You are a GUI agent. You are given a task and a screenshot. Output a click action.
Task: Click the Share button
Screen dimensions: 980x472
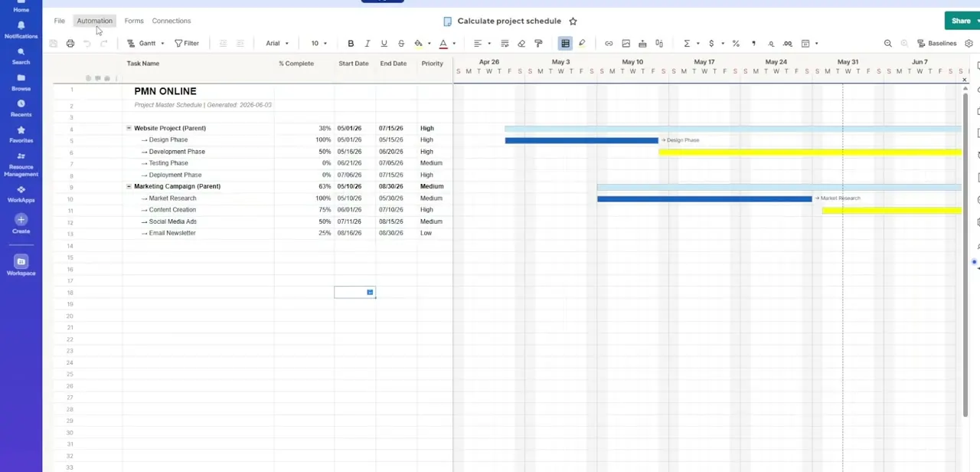coord(961,21)
